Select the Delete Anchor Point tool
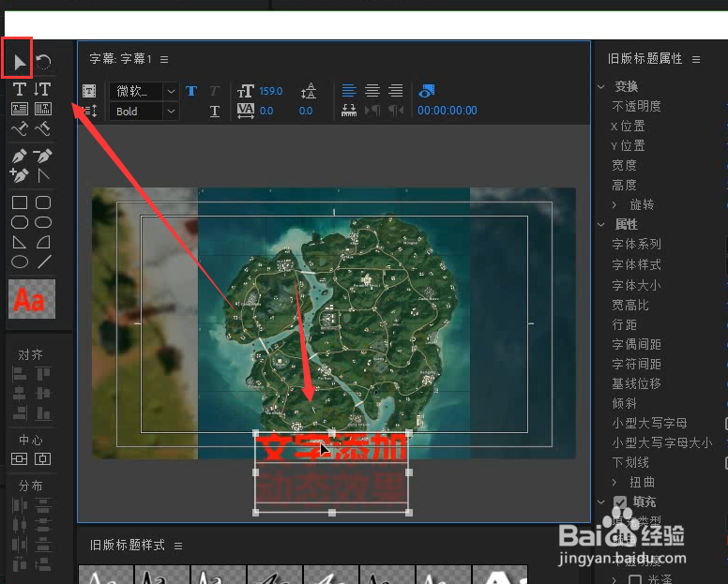728x584 pixels. [x=43, y=156]
